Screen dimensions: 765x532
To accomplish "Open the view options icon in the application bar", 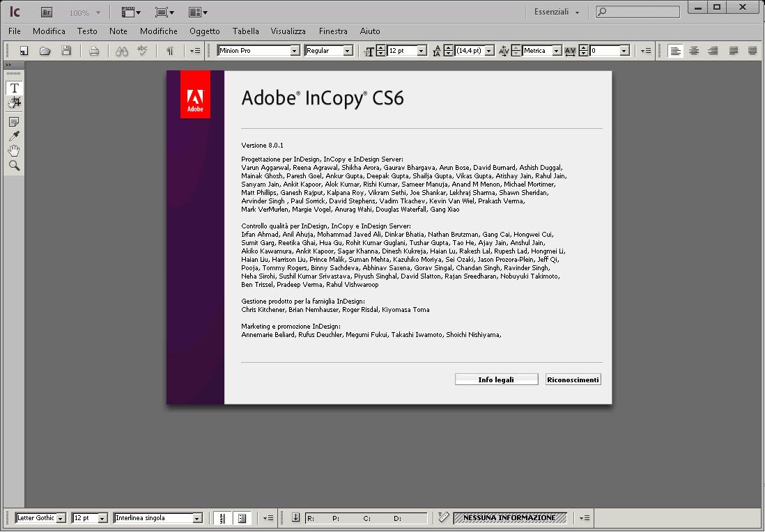I will point(130,13).
